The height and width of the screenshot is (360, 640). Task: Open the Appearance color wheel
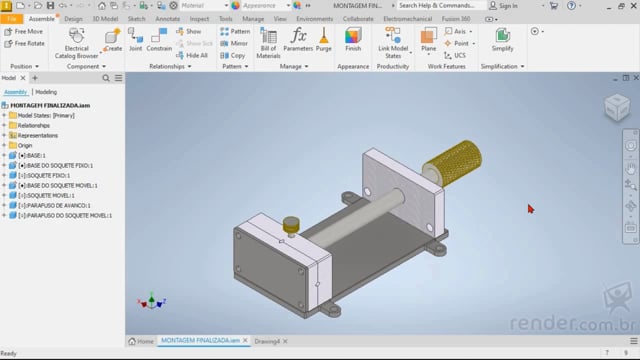point(236,6)
